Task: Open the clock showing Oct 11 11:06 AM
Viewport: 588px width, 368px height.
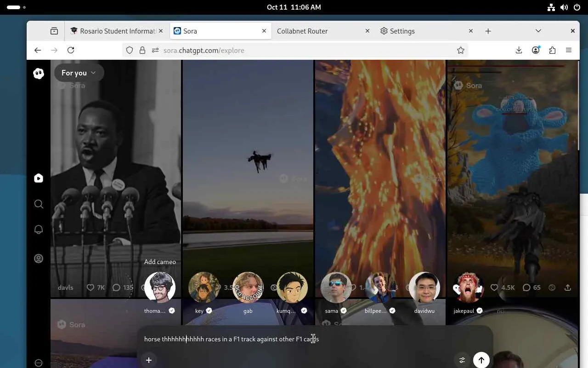Action: click(x=294, y=7)
